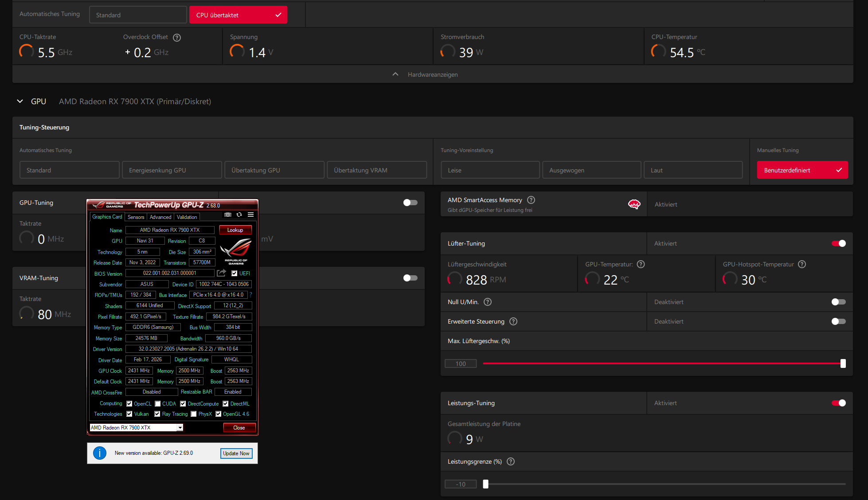Click the Bus Interface question mark
The image size is (868, 500).
tap(250, 295)
